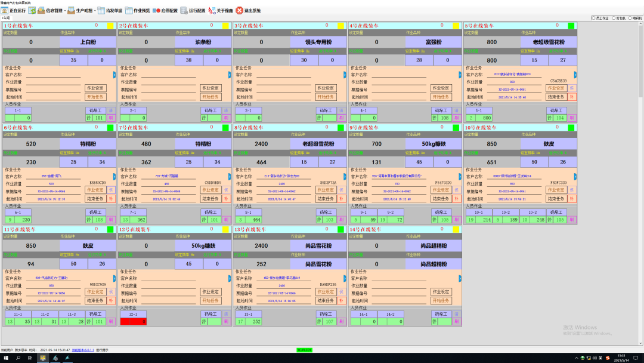Click 结束任务 on 6号在线装车 card
This screenshot has height=363, width=644.
tap(95, 199)
